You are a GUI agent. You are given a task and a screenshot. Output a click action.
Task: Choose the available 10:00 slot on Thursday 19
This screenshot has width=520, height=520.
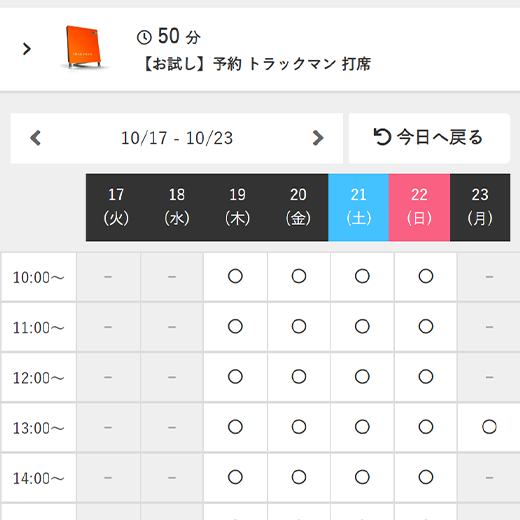click(x=235, y=276)
